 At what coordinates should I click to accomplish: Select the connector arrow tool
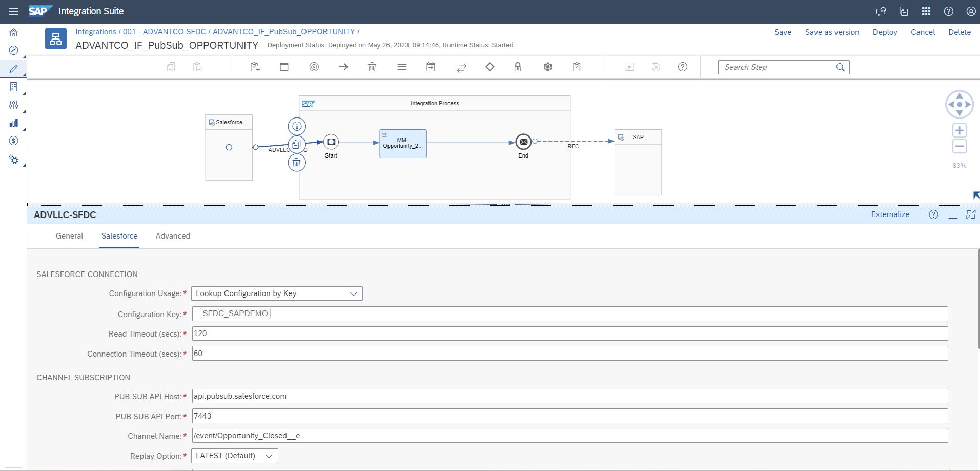click(x=343, y=67)
